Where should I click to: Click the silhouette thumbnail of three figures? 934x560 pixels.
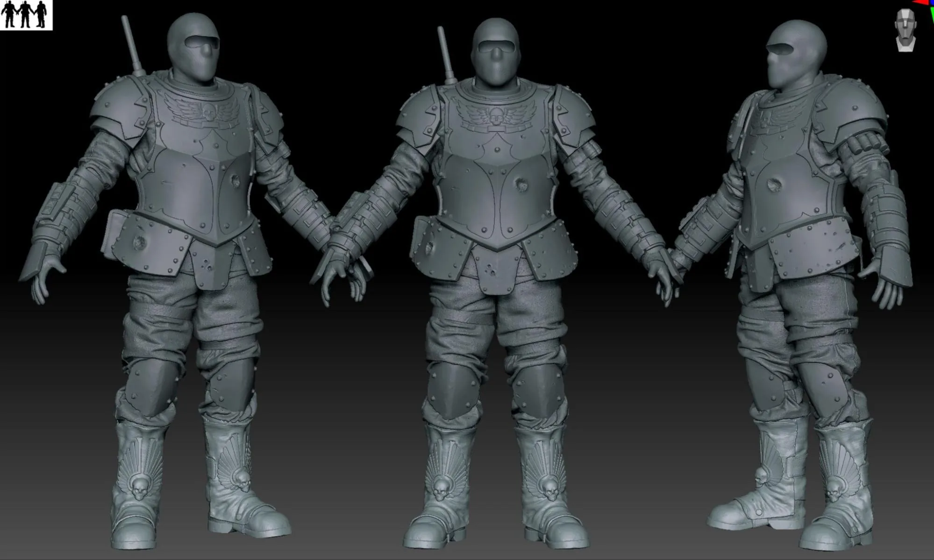point(26,15)
